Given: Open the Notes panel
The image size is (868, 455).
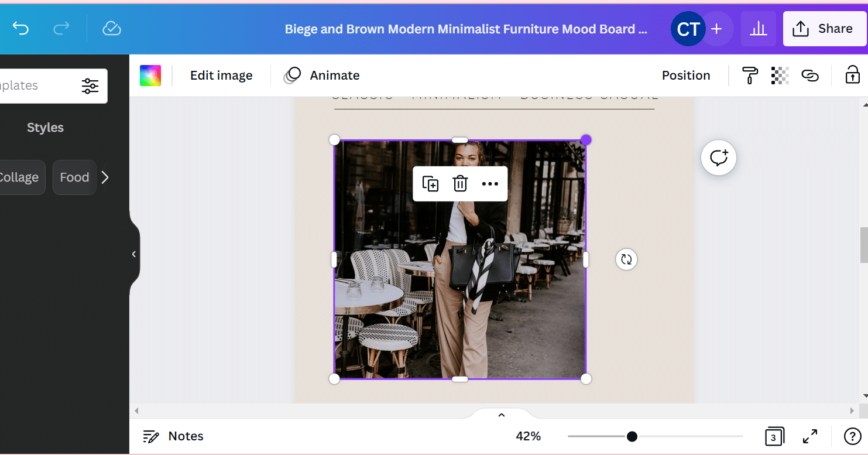Looking at the screenshot, I should (174, 436).
